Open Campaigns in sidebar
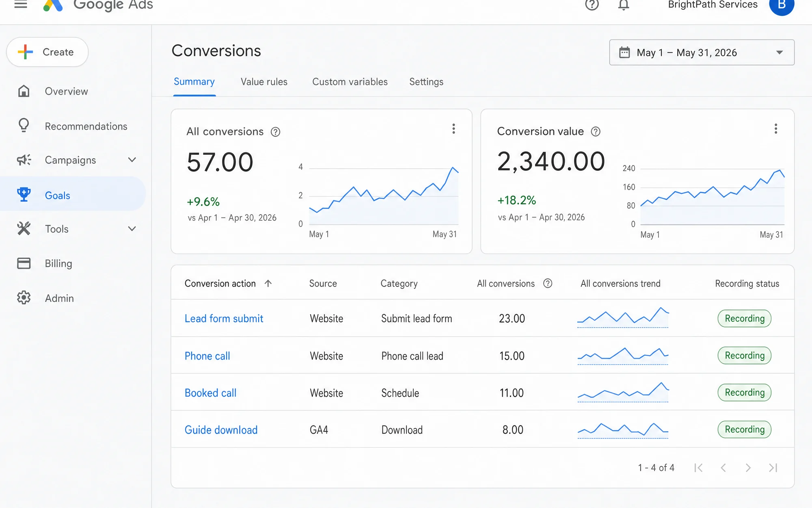 tap(70, 160)
